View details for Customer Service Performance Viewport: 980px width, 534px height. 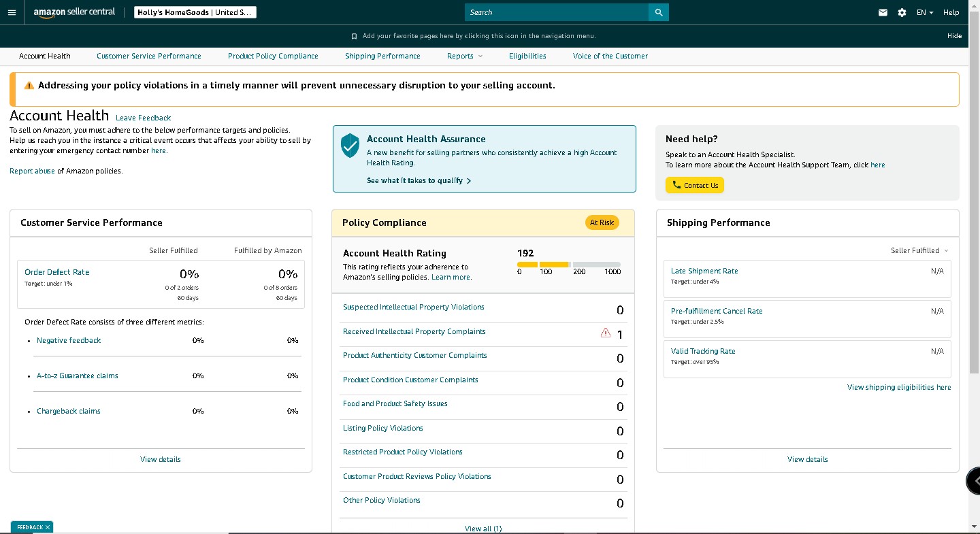point(161,459)
